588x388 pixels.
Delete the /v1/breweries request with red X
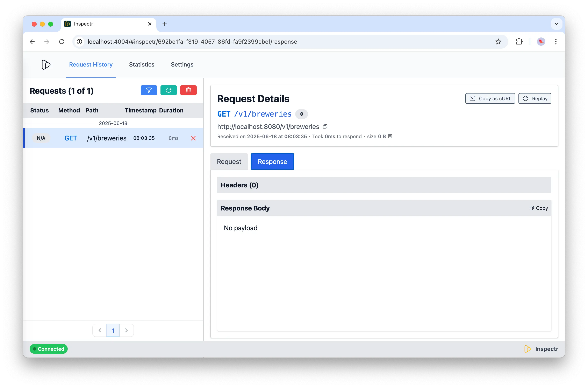pos(193,138)
